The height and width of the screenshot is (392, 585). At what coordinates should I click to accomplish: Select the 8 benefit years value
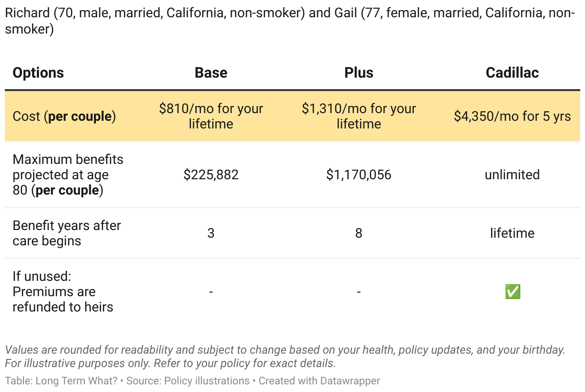(x=359, y=233)
